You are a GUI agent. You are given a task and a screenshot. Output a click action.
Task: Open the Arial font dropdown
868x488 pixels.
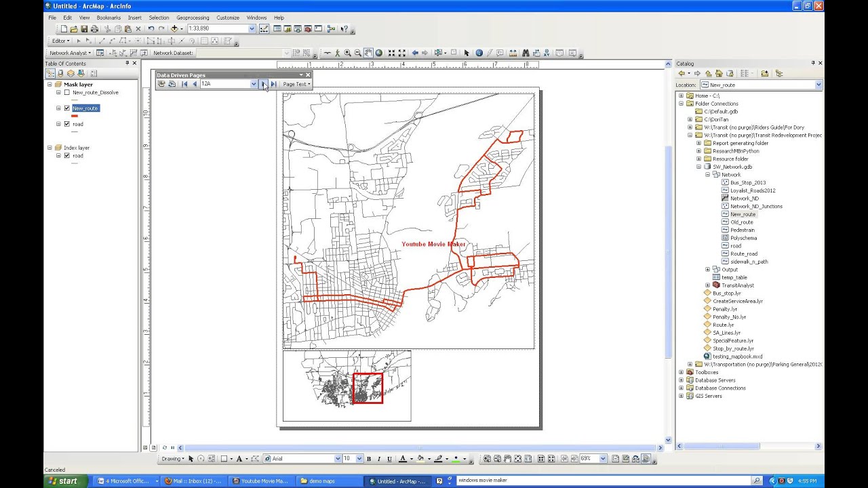click(x=338, y=459)
